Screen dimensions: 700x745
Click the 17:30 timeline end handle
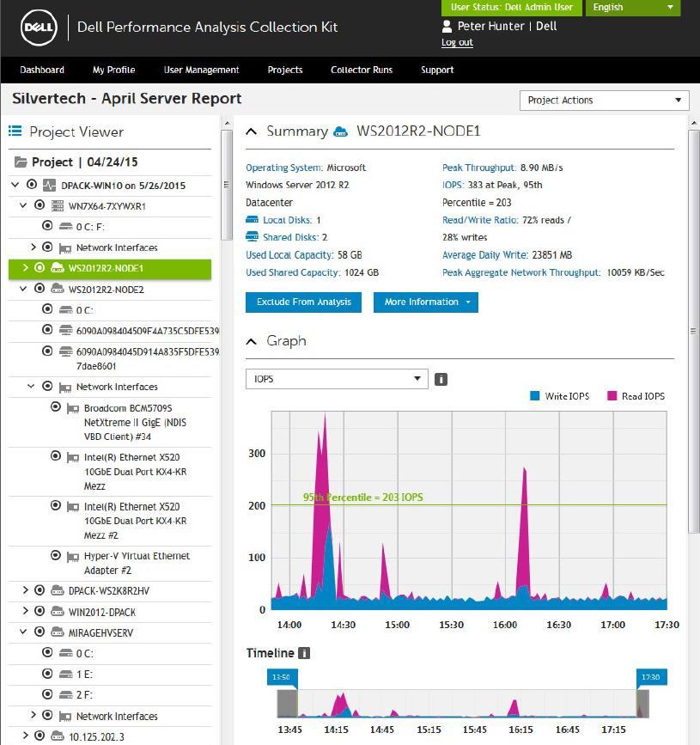coord(652,678)
